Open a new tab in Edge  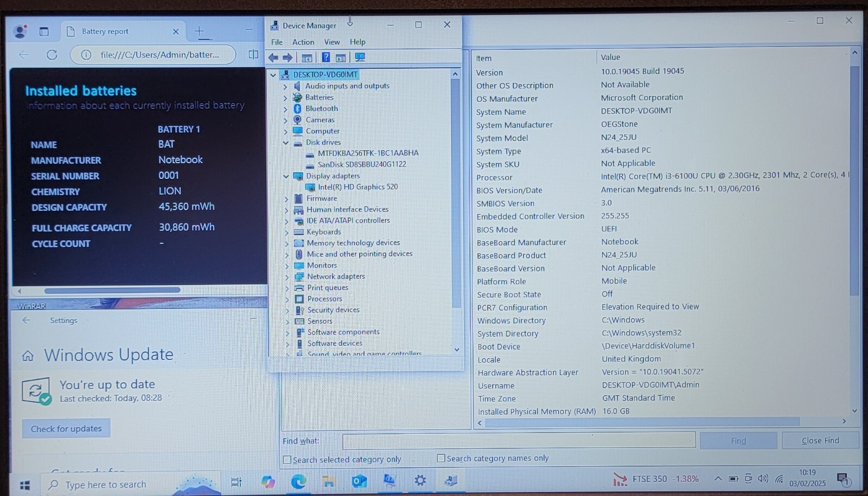pos(199,31)
